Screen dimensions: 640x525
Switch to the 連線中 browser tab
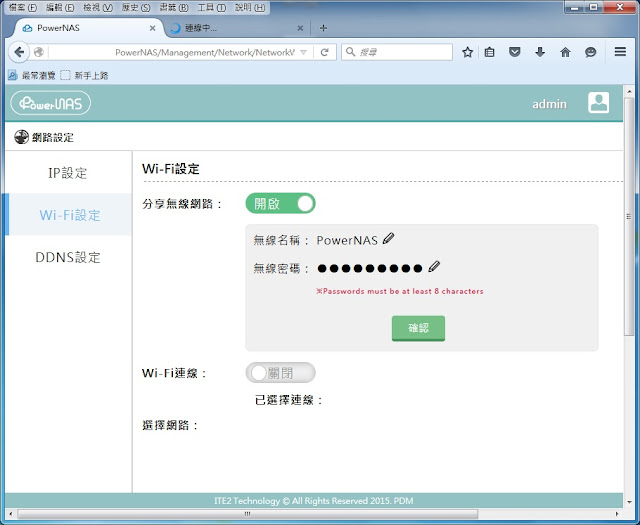click(237, 28)
